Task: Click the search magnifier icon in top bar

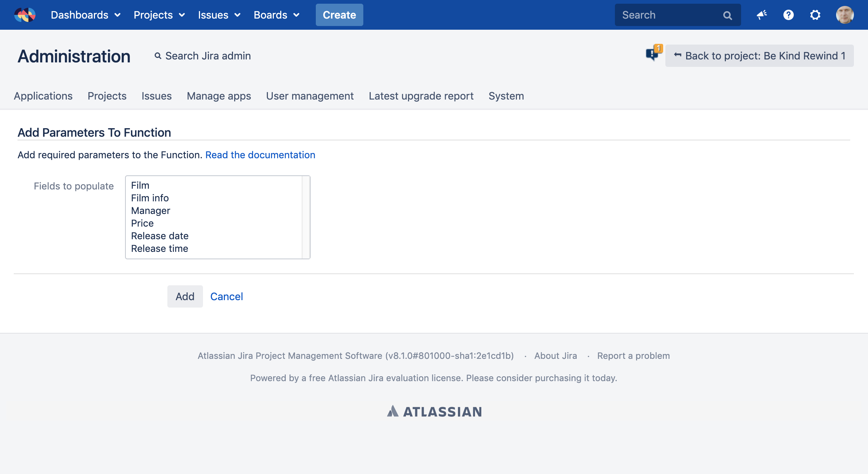Action: [727, 15]
